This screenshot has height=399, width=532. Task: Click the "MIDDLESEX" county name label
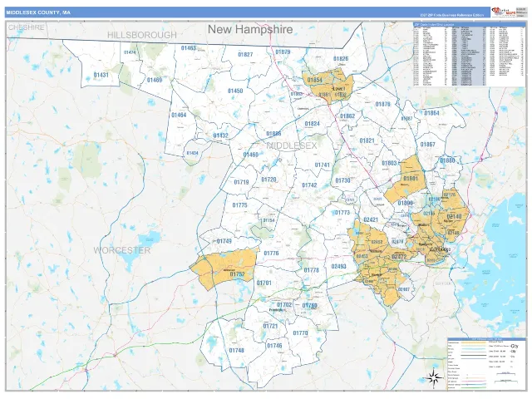(292, 146)
